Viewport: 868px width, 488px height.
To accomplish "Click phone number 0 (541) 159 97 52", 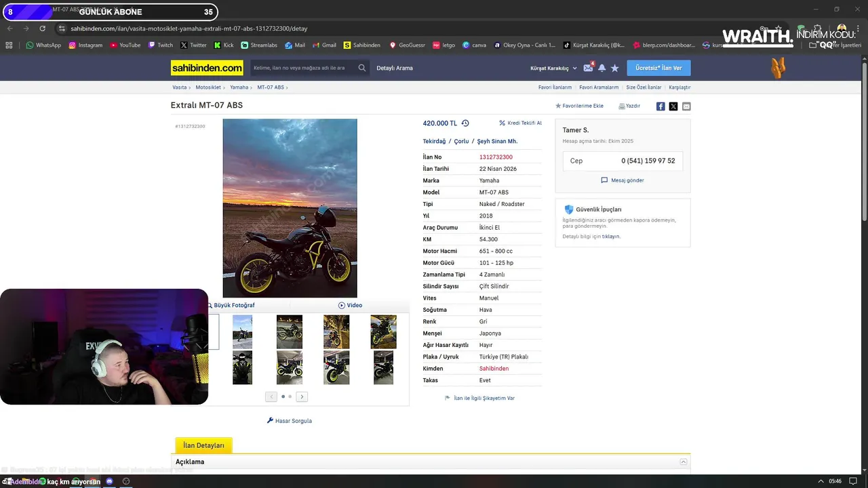I will coord(648,161).
